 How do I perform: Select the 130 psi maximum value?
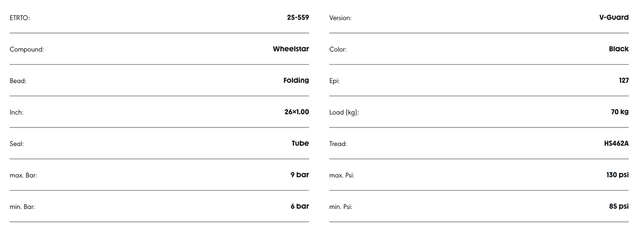[617, 175]
